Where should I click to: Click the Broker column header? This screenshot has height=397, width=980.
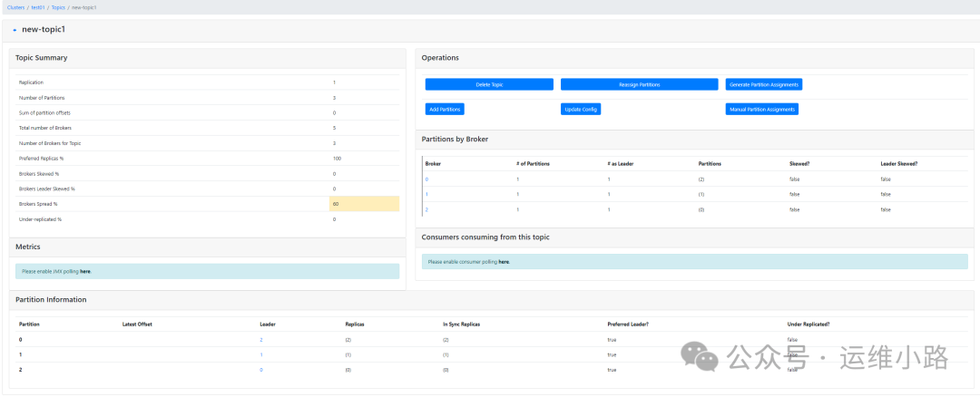tap(433, 163)
